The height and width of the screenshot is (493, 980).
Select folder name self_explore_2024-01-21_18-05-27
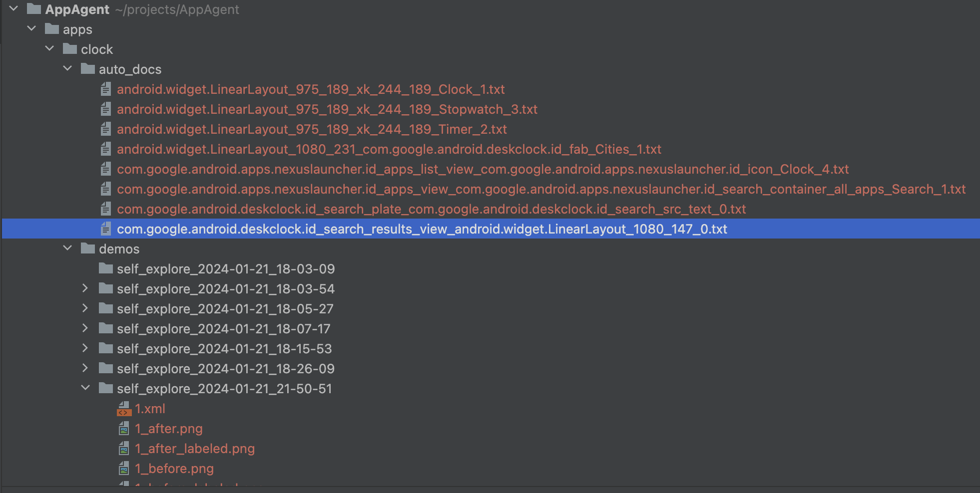point(225,309)
